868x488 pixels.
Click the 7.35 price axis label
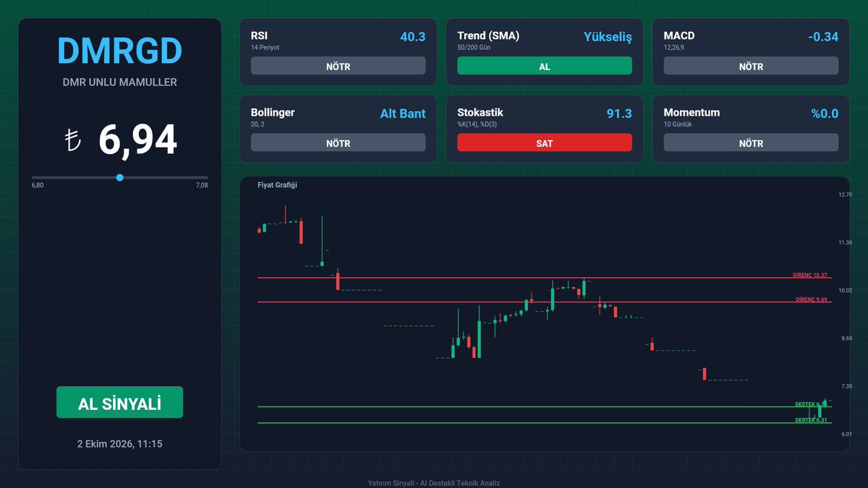845,386
